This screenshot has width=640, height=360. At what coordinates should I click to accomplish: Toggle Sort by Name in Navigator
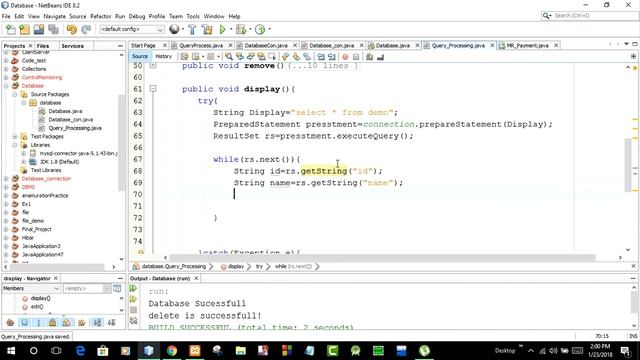pyautogui.click(x=97, y=322)
